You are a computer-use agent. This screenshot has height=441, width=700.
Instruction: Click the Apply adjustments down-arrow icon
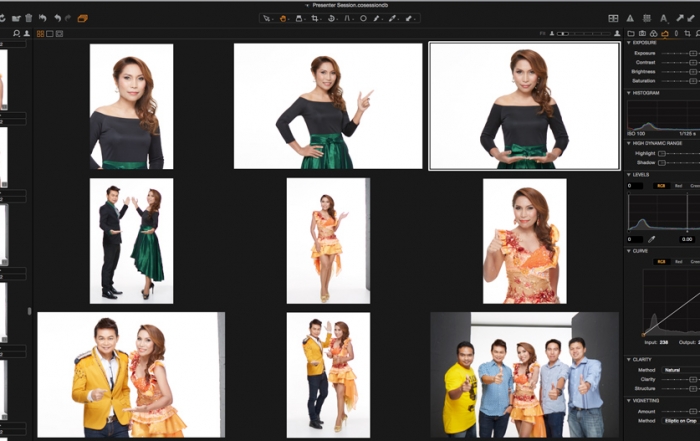(x=691, y=18)
